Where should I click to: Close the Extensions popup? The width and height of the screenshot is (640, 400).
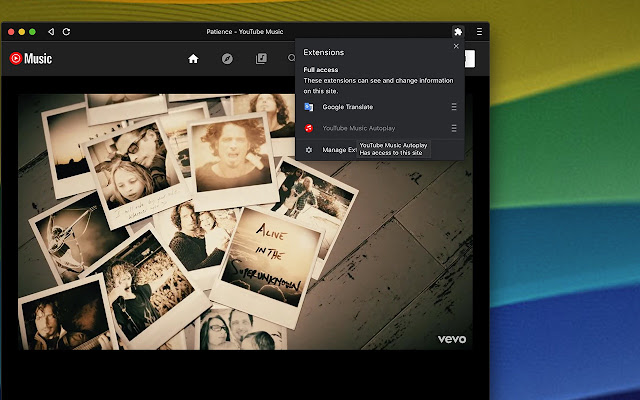tap(456, 46)
